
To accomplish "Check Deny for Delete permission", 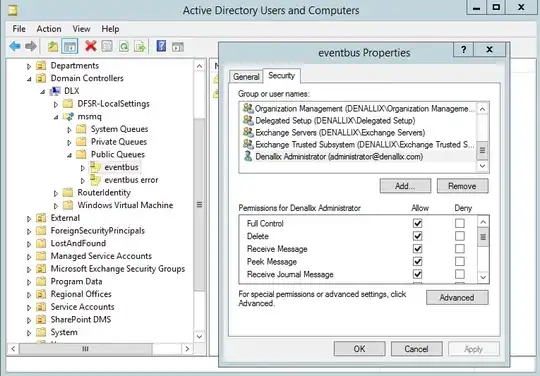I will pos(459,236).
